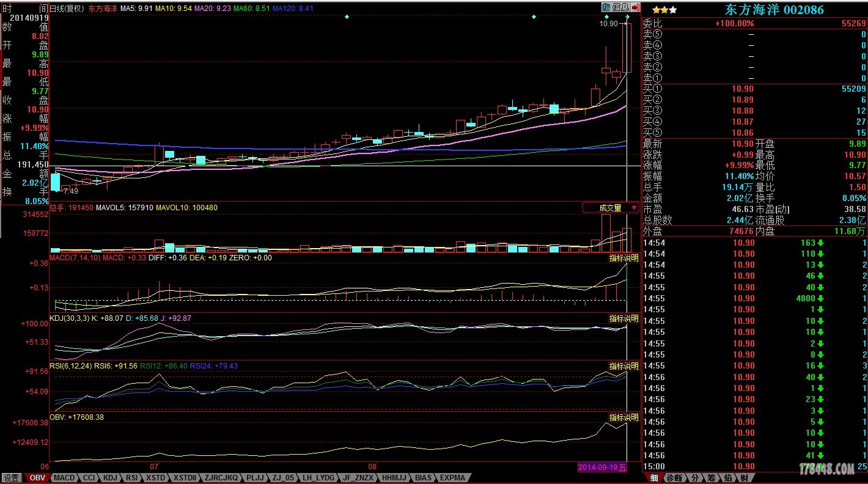Open the 财 finance tab
Image resolution: width=868 pixels, height=484 pixels.
tap(743, 478)
